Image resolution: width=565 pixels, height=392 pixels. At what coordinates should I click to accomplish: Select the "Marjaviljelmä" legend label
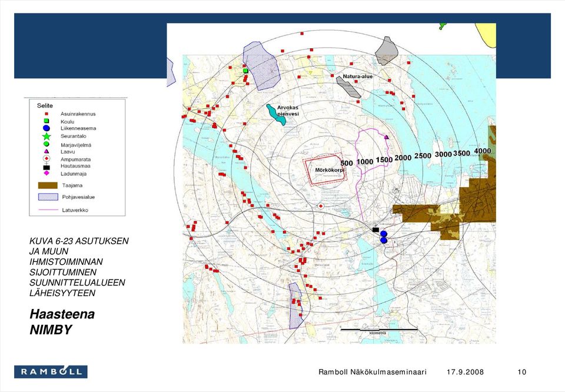(76, 145)
